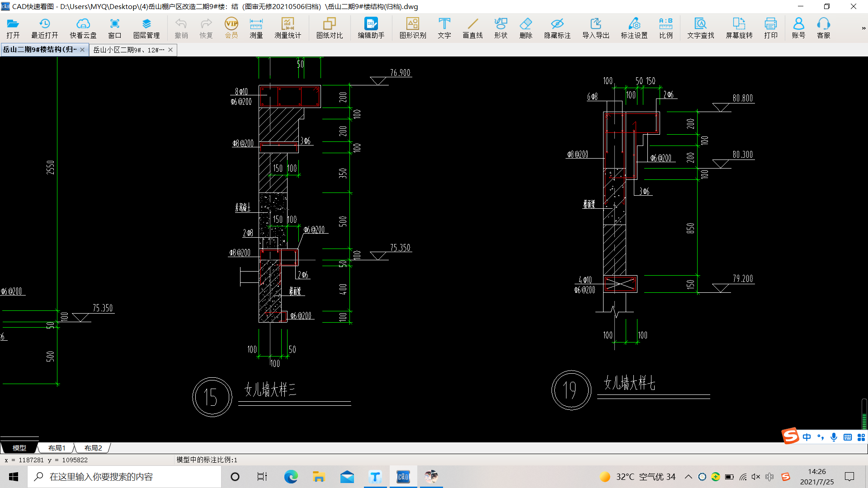Select the 文字 text tool

pyautogui.click(x=444, y=28)
